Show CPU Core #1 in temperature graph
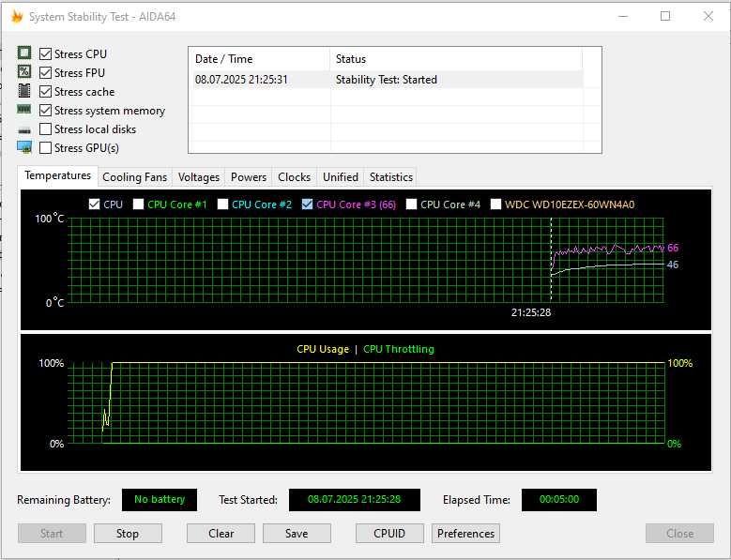The image size is (731, 560). pos(138,204)
